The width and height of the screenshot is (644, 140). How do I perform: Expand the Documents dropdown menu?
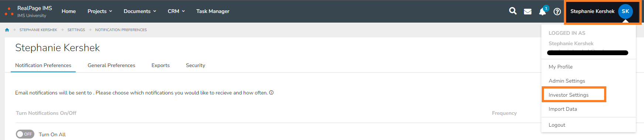[140, 11]
